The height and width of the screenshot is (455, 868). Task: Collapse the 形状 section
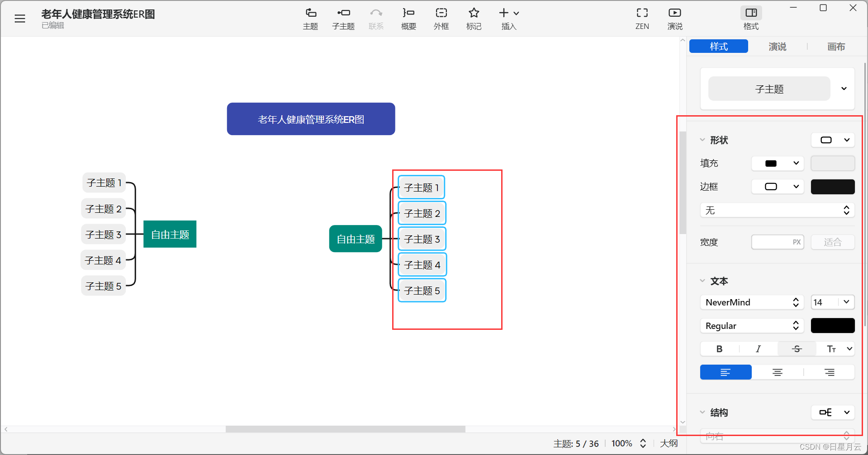click(702, 140)
